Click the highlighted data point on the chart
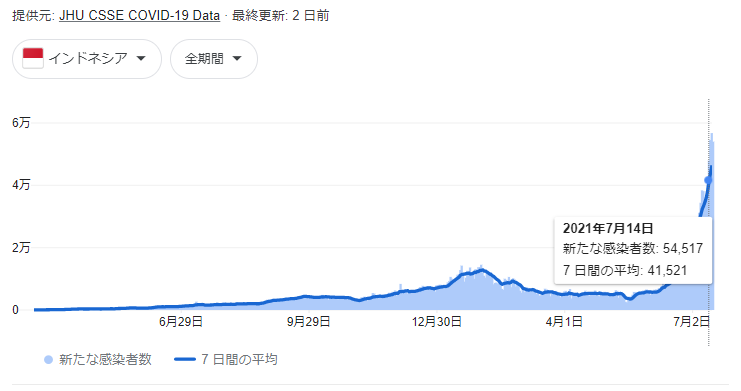This screenshot has width=741, height=391. (x=708, y=180)
